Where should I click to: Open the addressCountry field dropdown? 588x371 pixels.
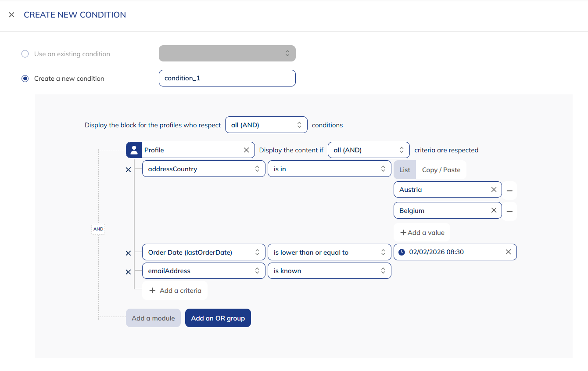[204, 169]
